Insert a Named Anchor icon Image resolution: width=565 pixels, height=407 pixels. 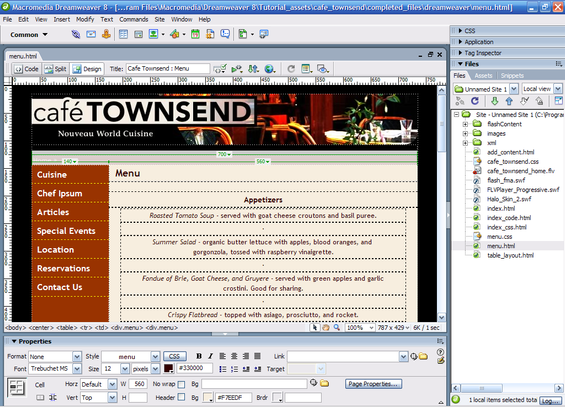(106, 35)
